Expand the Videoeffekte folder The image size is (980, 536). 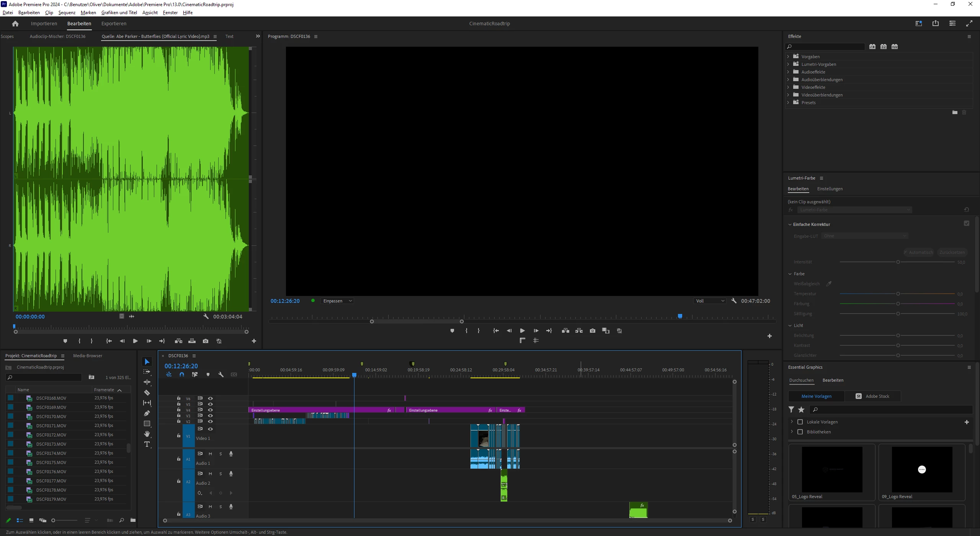[x=788, y=87]
